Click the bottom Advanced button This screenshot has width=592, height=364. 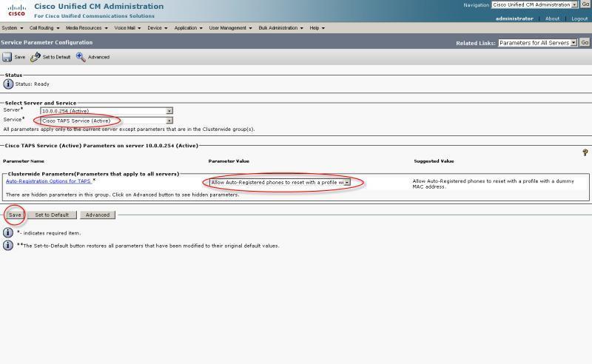click(98, 215)
